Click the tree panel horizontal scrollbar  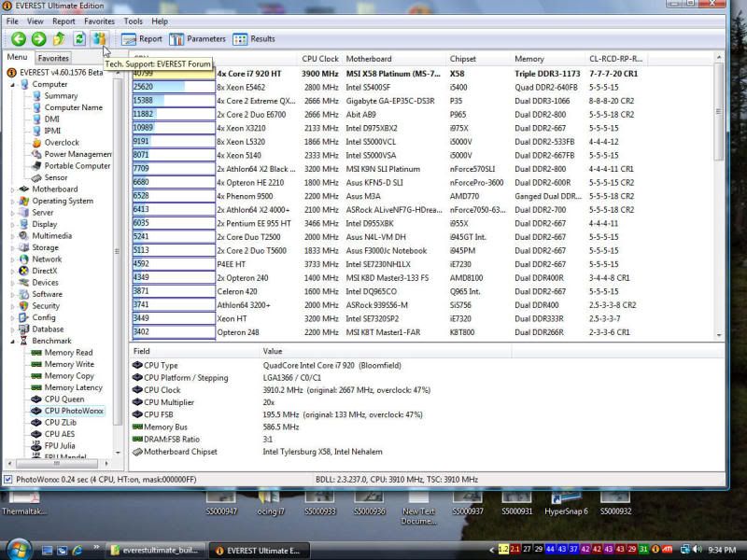pyautogui.click(x=57, y=463)
